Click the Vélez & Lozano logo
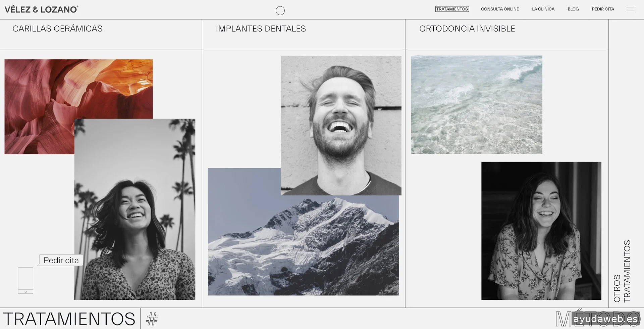The image size is (644, 329). [41, 9]
